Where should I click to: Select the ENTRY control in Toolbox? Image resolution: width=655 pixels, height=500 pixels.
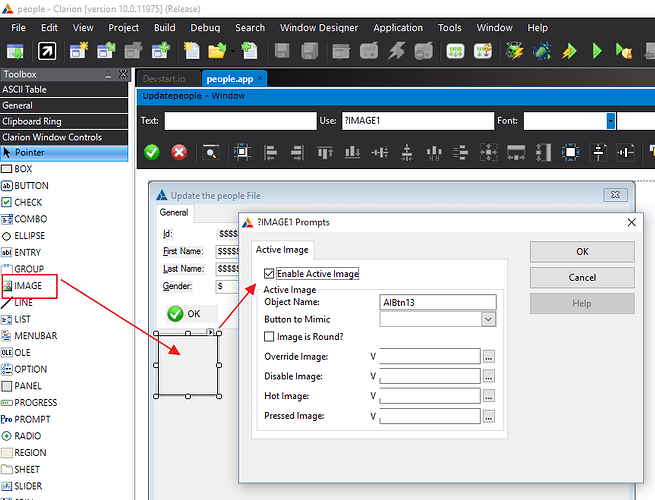[x=21, y=252]
